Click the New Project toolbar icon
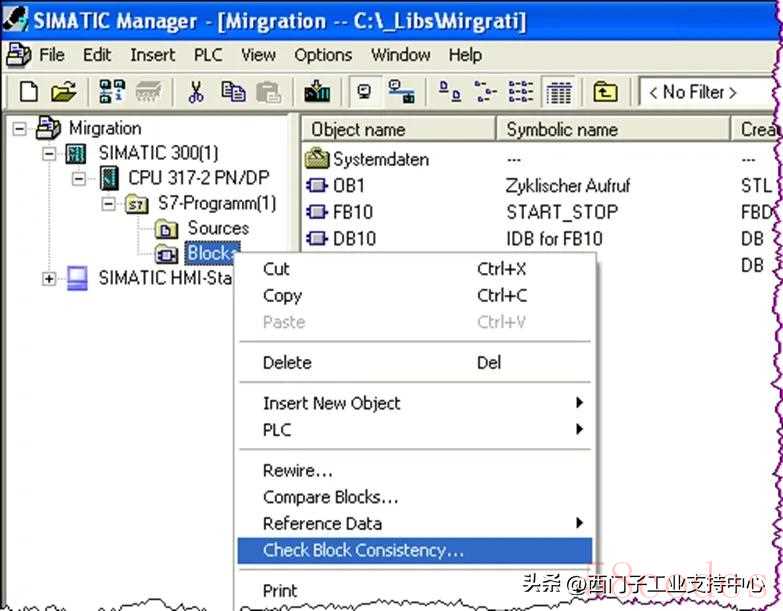 pyautogui.click(x=28, y=92)
